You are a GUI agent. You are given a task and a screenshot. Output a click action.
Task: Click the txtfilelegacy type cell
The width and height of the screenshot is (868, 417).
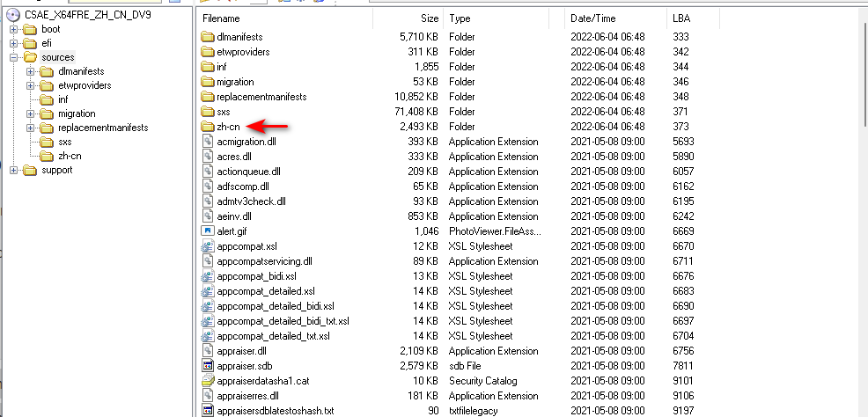474,410
